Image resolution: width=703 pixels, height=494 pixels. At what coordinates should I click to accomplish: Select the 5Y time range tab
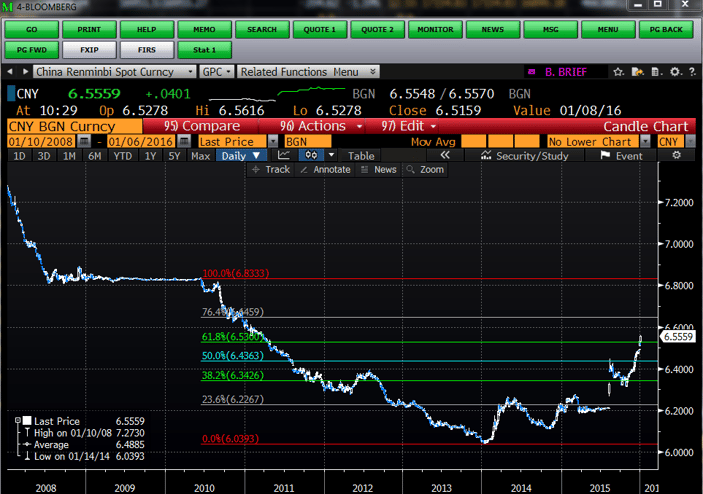174,156
